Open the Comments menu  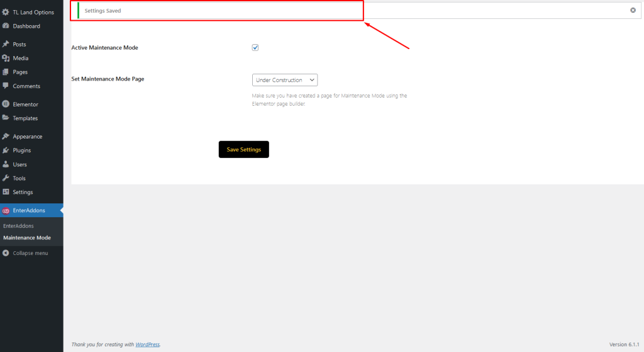(x=26, y=86)
